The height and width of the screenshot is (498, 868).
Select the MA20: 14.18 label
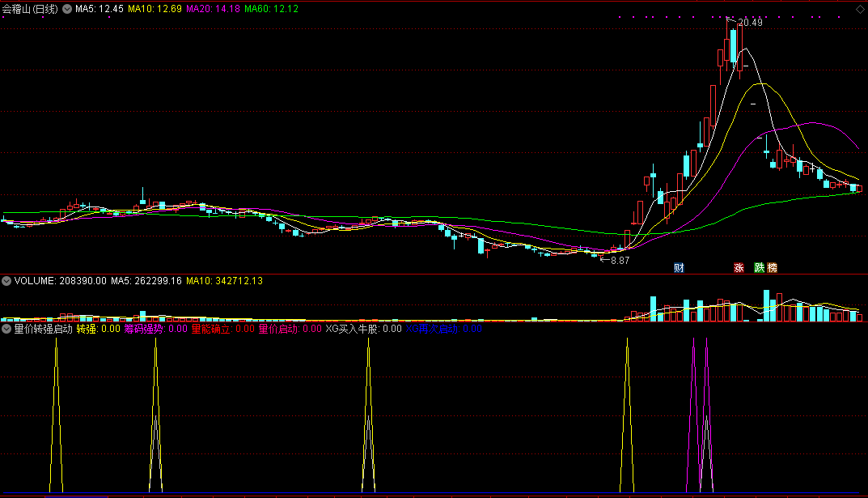tap(213, 9)
